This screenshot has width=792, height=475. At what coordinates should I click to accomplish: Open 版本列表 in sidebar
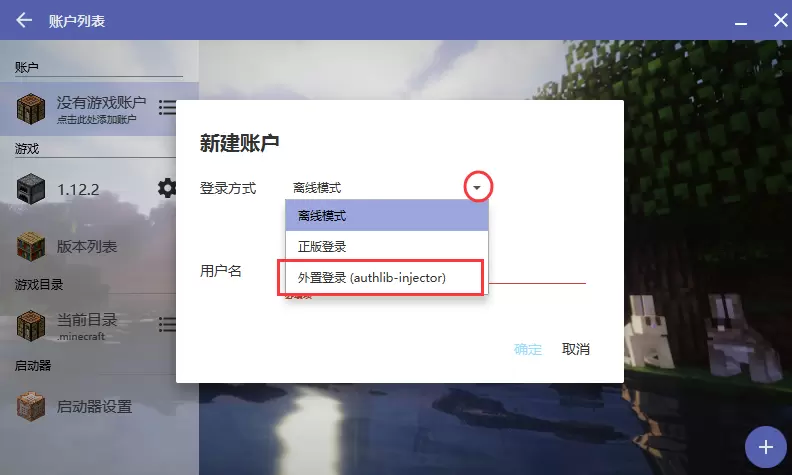[x=88, y=246]
